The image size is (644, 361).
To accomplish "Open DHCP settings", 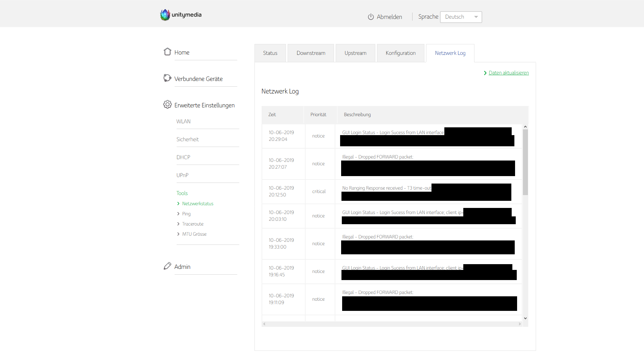I will (x=183, y=157).
